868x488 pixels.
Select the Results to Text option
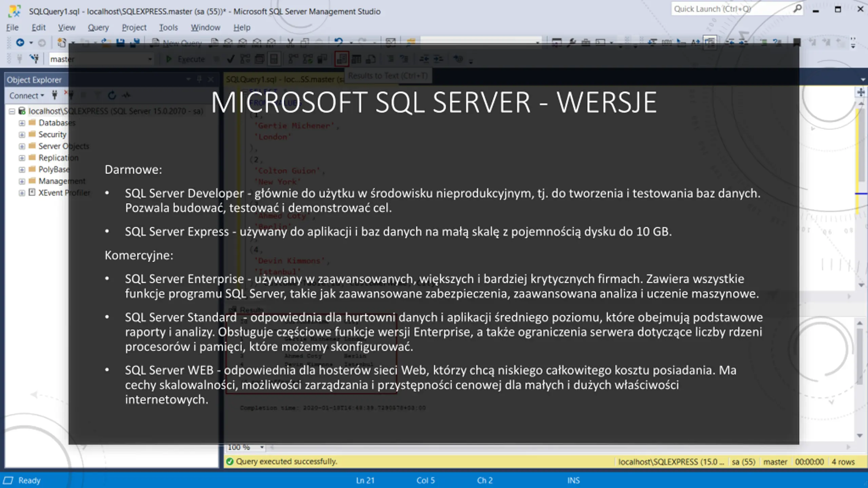(341, 59)
